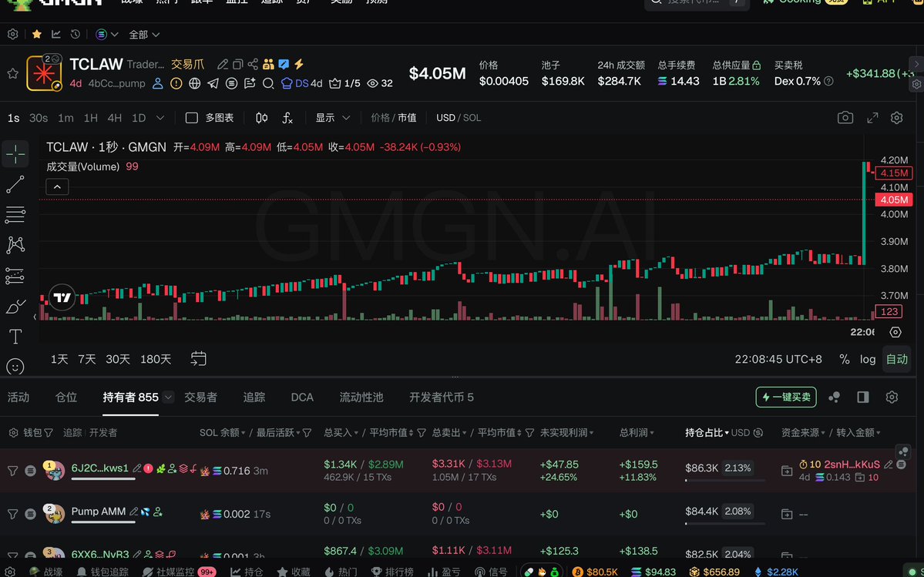Open the 流动性池 tab
The width and height of the screenshot is (924, 577).
coord(361,398)
